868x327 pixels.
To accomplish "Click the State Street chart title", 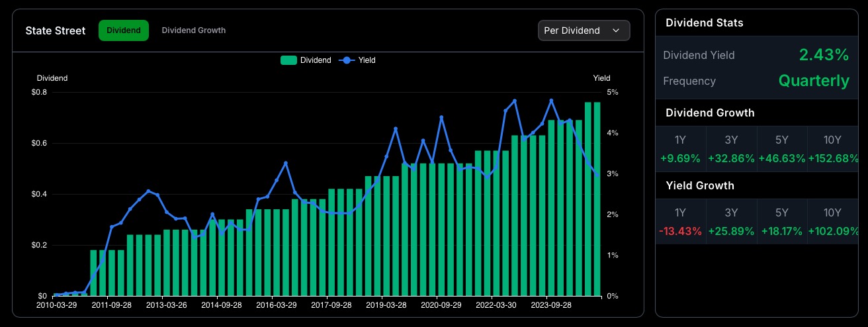I will 56,30.
